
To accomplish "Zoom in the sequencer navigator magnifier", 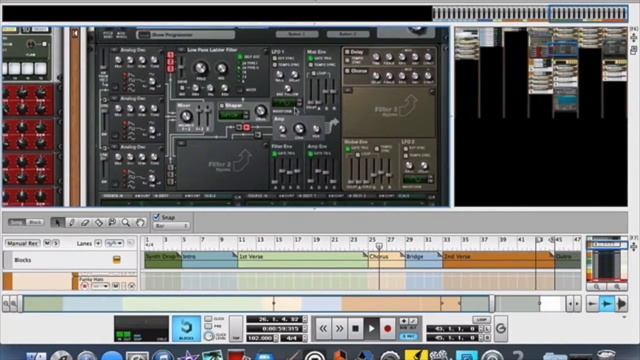I will 617,287.
